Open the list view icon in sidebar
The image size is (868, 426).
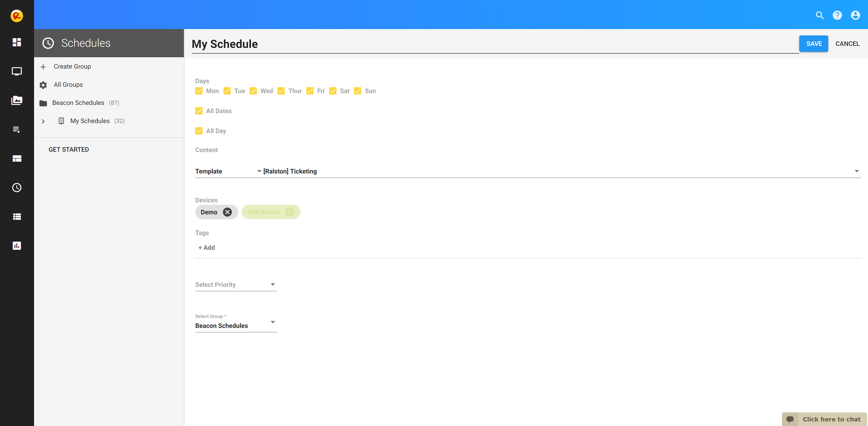coord(17,217)
